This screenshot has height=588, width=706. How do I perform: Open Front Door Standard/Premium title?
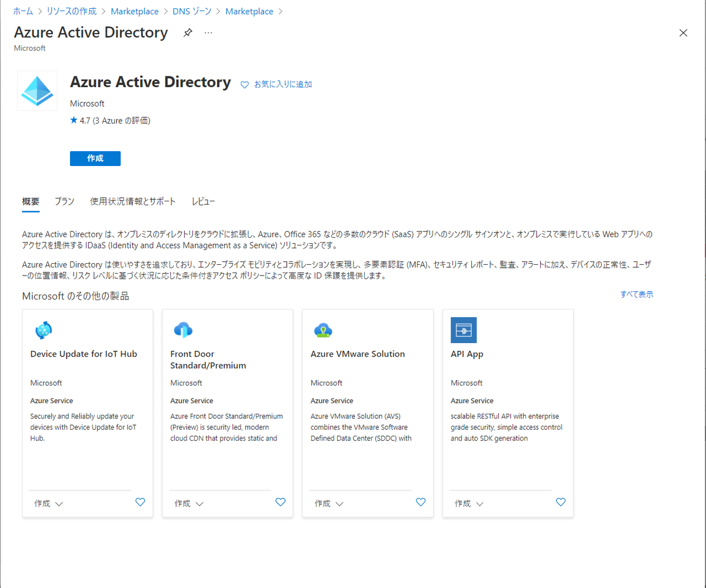pyautogui.click(x=208, y=360)
